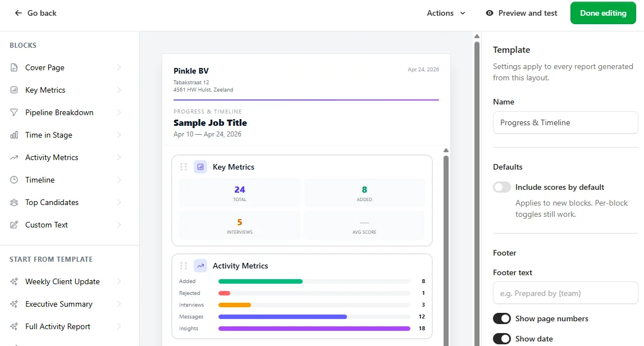Click the Timeline clock icon
The height and width of the screenshot is (346, 644).
pyautogui.click(x=14, y=180)
